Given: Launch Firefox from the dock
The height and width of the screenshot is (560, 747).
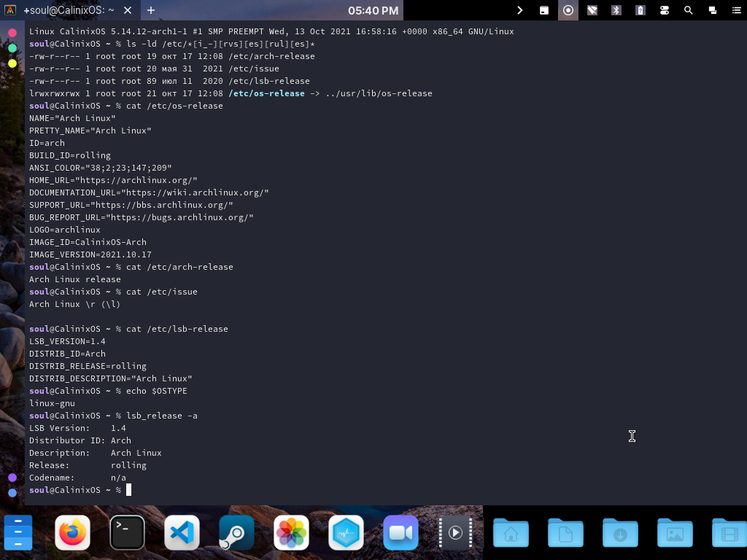Looking at the screenshot, I should tap(72, 532).
